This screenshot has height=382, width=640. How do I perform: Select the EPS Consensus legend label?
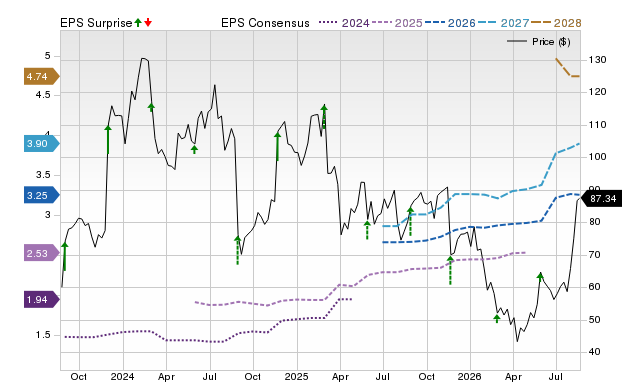click(x=265, y=23)
